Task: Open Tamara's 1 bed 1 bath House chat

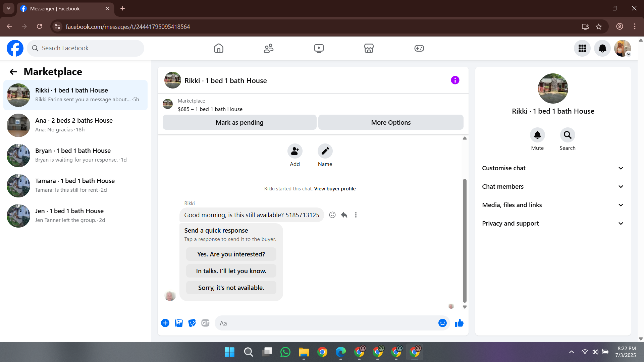Action: click(75, 185)
